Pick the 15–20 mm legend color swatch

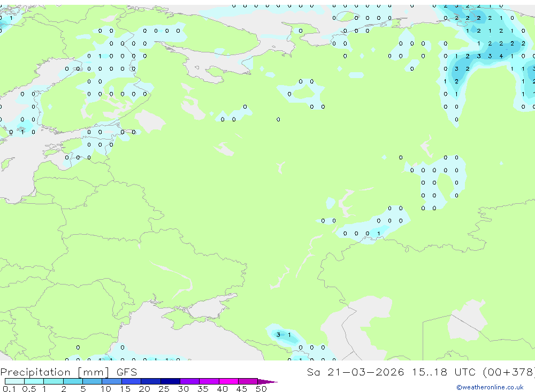point(132,381)
